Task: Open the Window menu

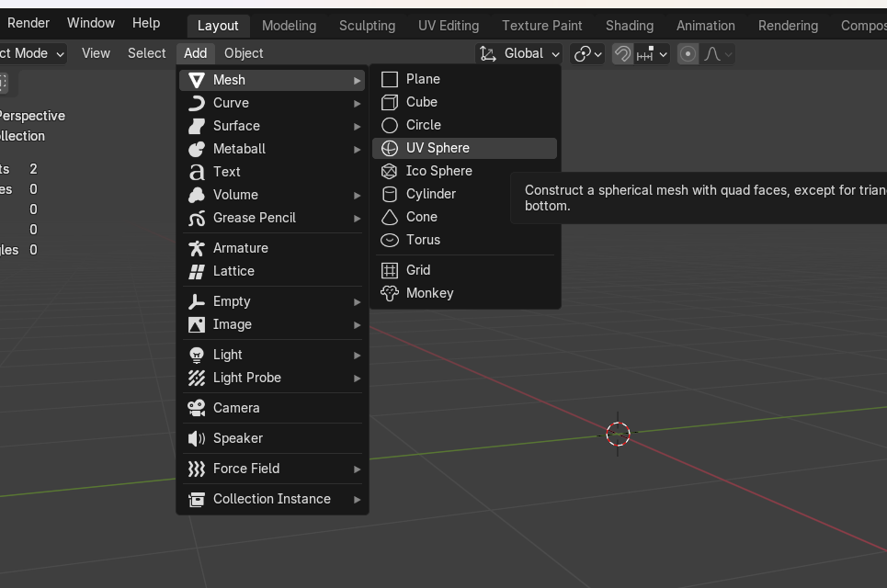Action: [x=90, y=23]
